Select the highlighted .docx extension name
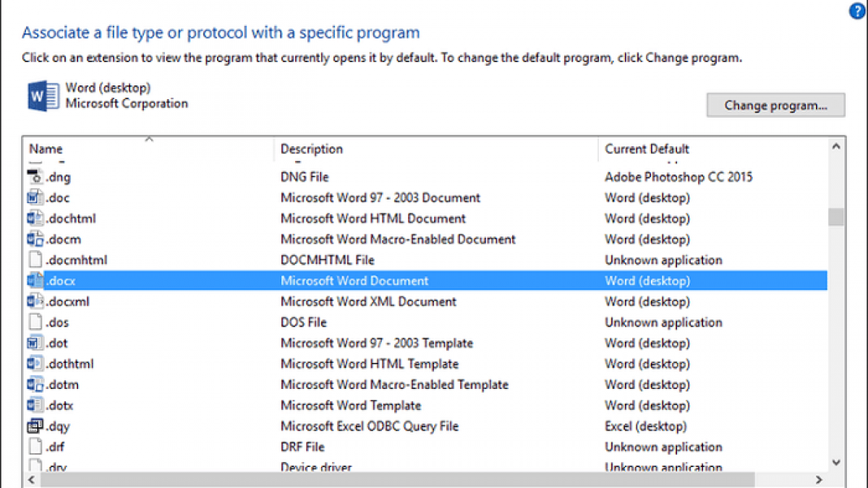Viewport: 868px width, 488px height. click(61, 281)
